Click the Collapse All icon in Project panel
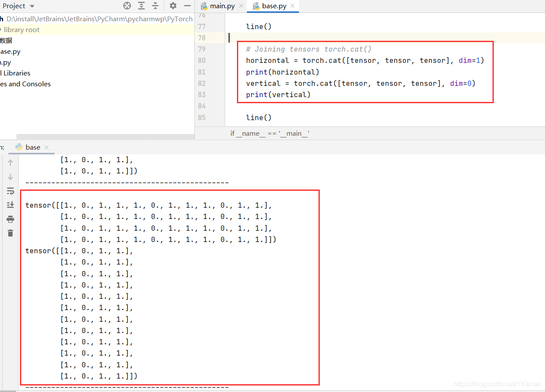 point(155,6)
